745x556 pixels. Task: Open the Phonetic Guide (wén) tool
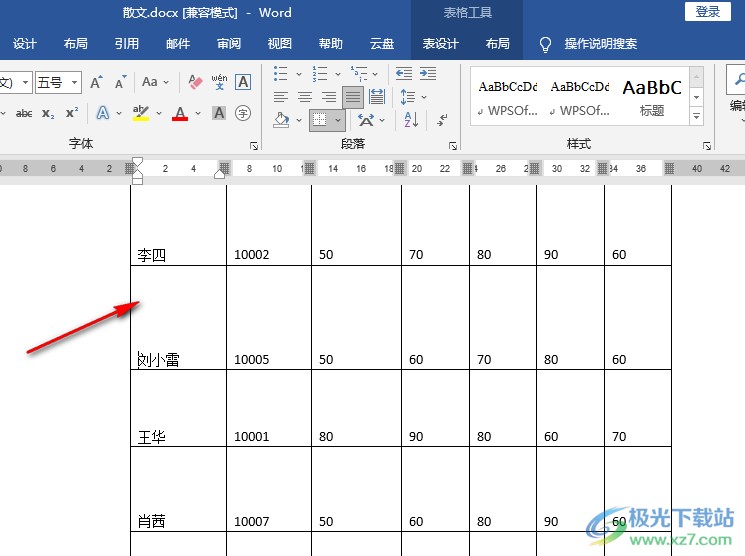tap(219, 82)
